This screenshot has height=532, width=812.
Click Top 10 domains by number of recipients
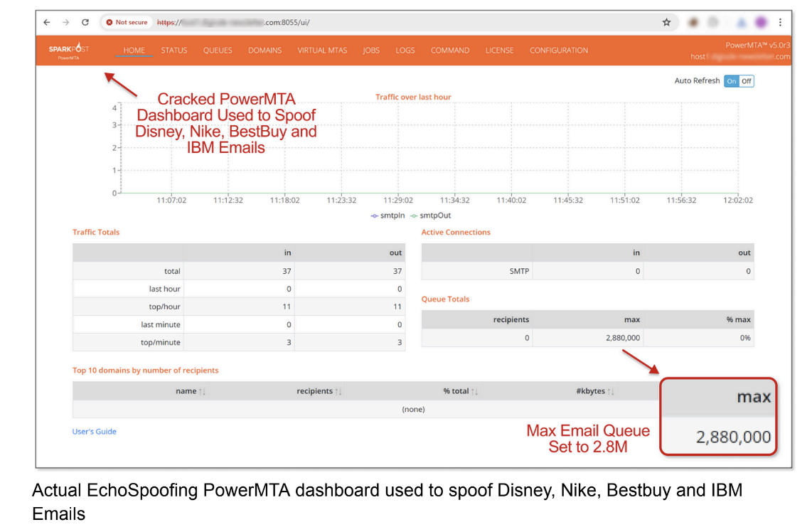(146, 371)
